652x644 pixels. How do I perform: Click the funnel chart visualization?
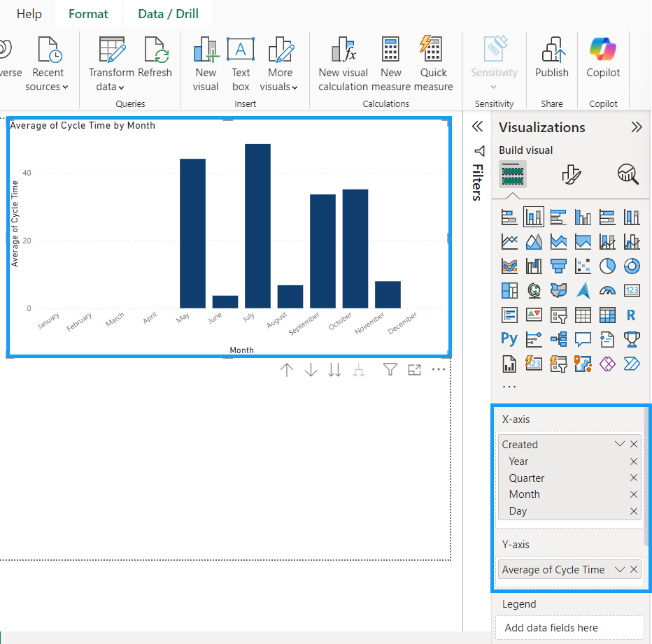click(x=558, y=266)
